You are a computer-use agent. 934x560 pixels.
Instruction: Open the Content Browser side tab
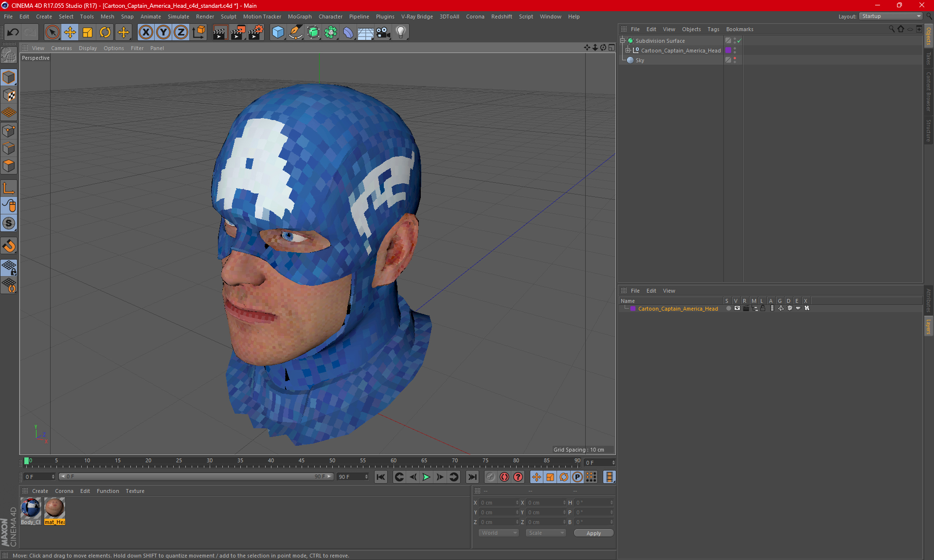coord(928,91)
